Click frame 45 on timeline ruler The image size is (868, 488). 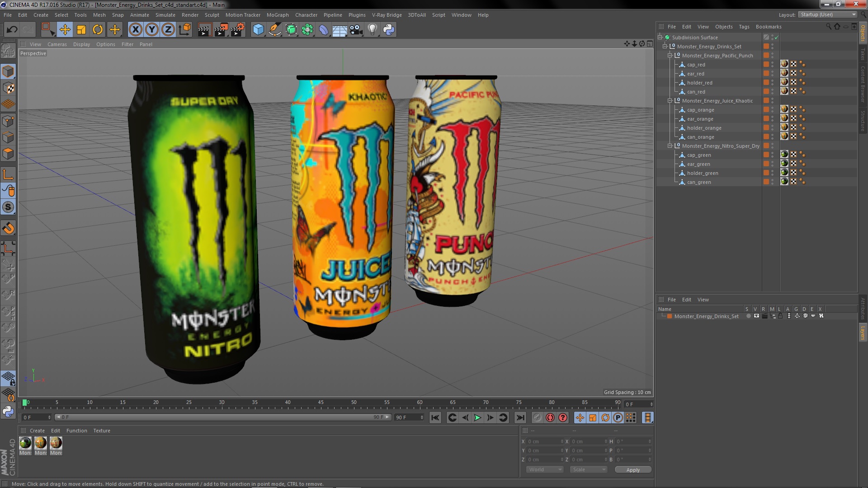tap(321, 403)
